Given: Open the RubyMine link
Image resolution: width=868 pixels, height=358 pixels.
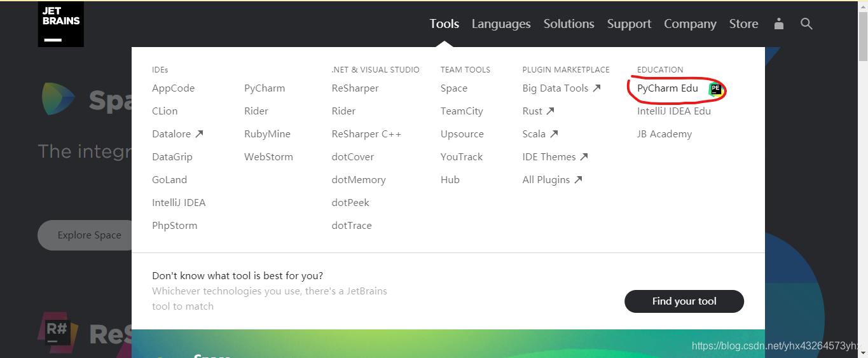Looking at the screenshot, I should click(267, 134).
